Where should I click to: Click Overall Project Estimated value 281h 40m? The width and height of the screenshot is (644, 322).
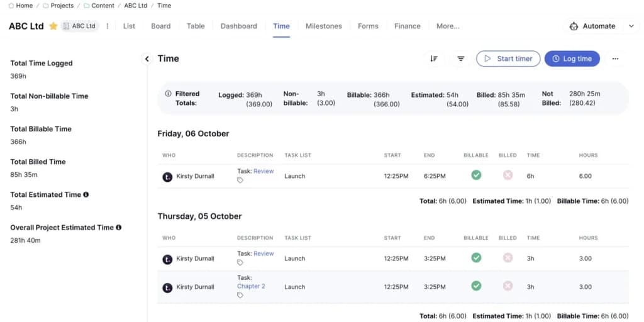tap(25, 241)
